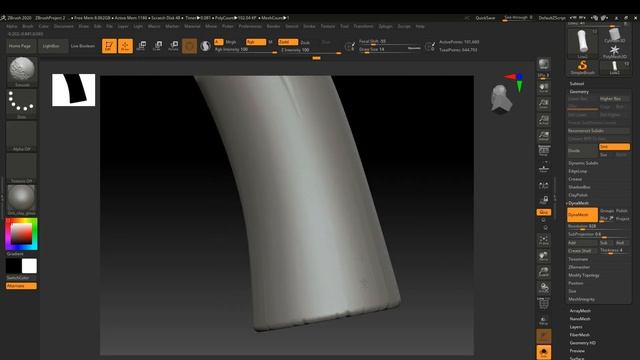Open the Document menu
The image size is (640, 360).
[64, 26]
